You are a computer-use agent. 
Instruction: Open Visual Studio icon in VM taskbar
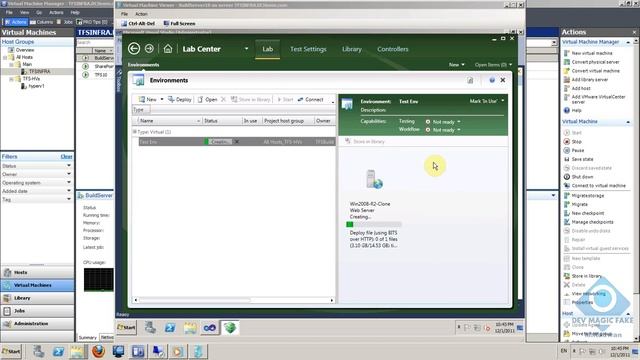[x=210, y=328]
